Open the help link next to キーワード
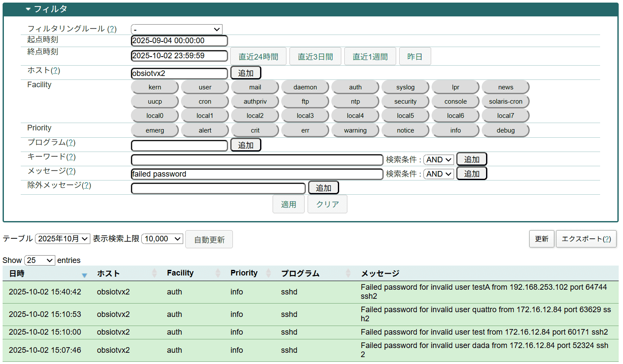 click(x=71, y=157)
